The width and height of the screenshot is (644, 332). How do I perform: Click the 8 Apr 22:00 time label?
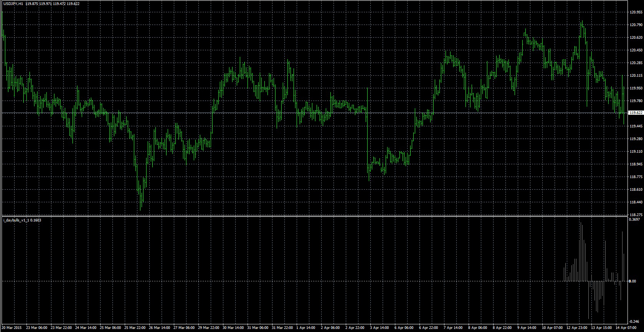coord(502,328)
